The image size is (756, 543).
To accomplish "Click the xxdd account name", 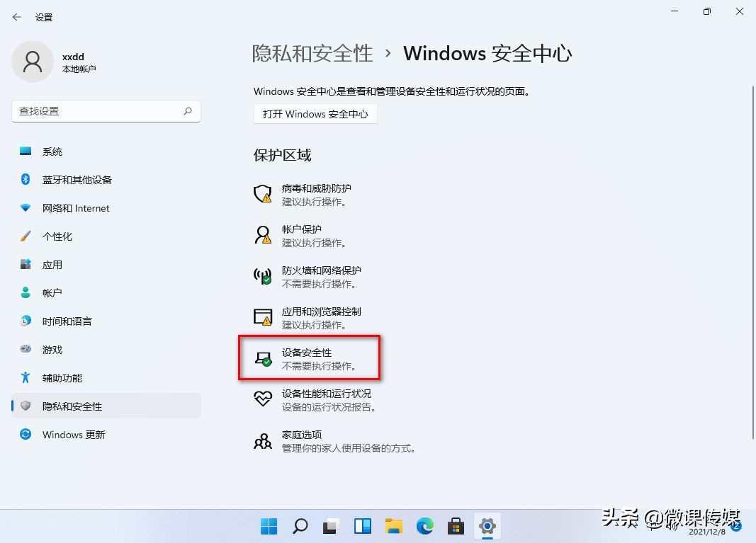I will (73, 57).
